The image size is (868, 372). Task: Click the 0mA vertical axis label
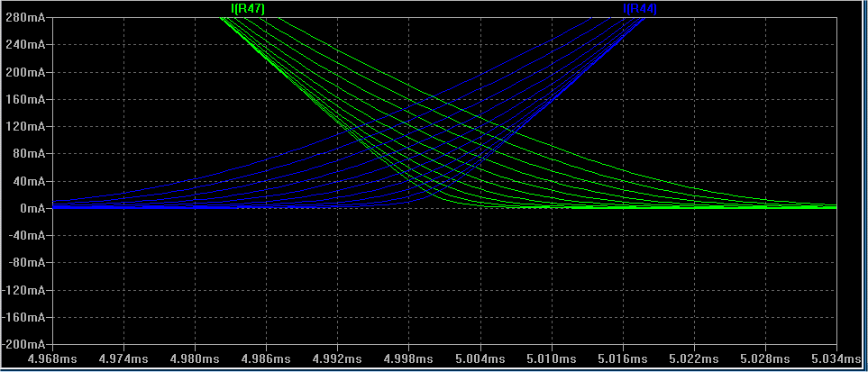(x=32, y=208)
